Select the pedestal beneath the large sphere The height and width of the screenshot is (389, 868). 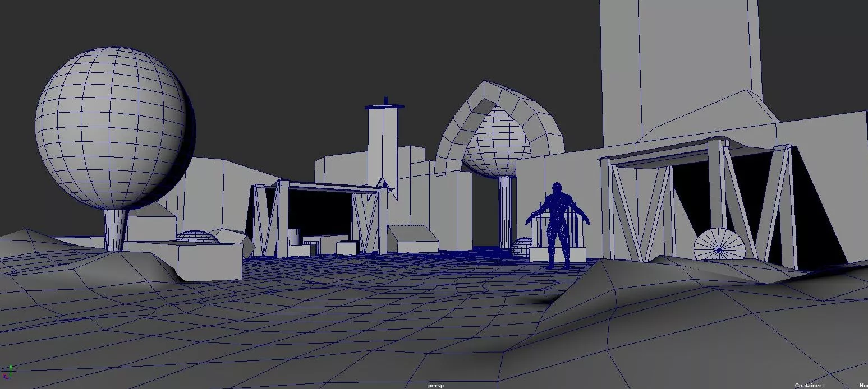[x=116, y=229]
